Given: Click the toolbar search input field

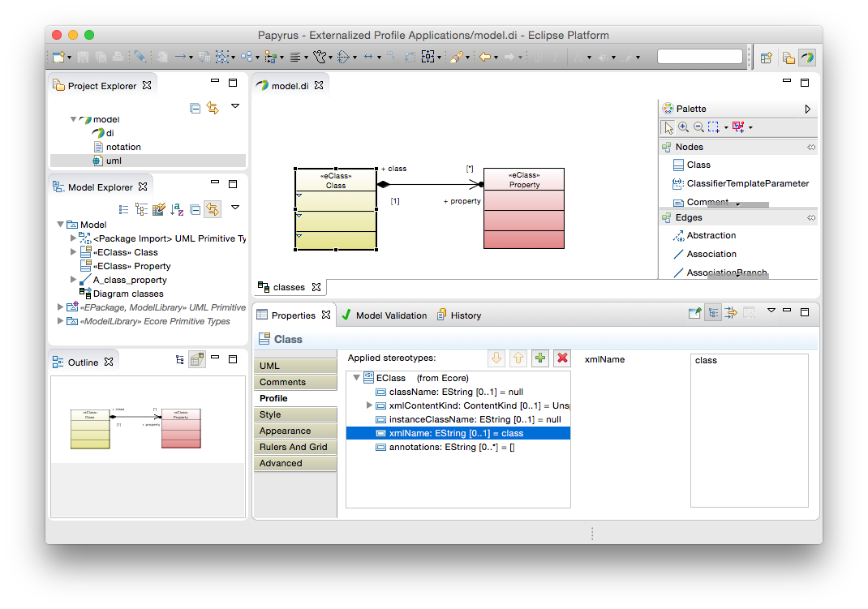Looking at the screenshot, I should pos(700,57).
